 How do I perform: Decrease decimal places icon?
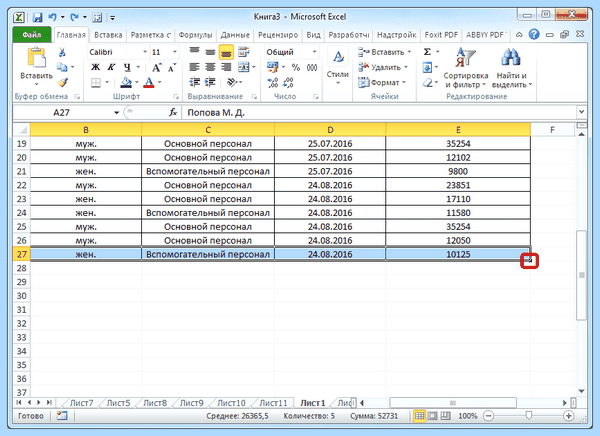(x=288, y=82)
